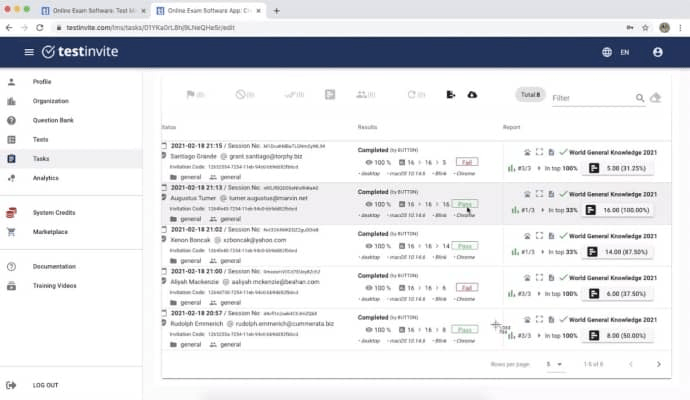Click document icon in Augustus Turner's report row

(551, 194)
